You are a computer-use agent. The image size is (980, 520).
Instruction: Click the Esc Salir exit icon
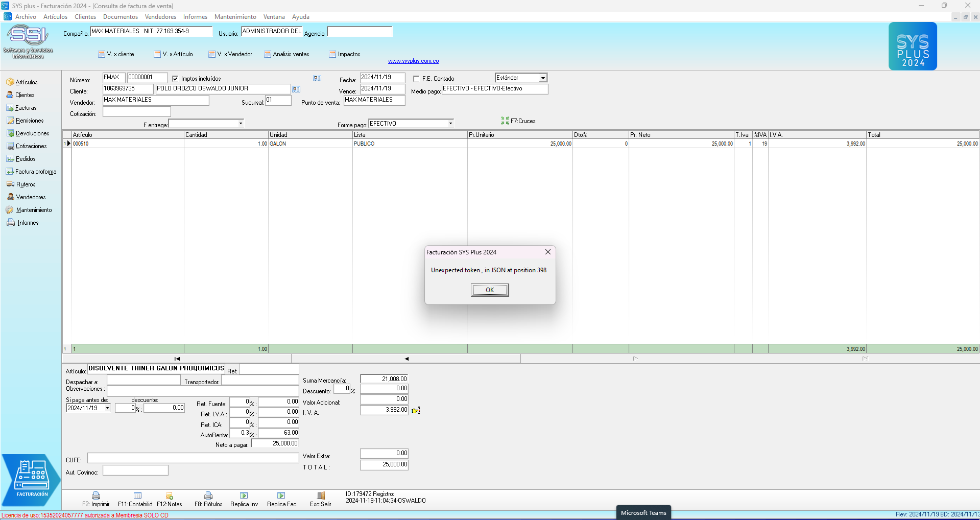click(x=321, y=495)
